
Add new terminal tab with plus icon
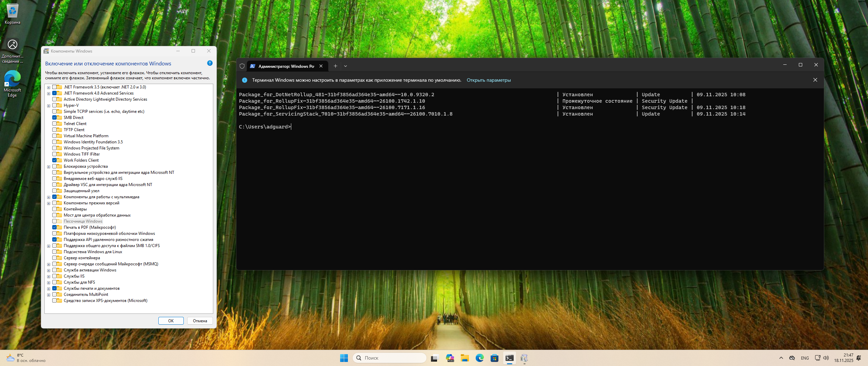click(335, 66)
